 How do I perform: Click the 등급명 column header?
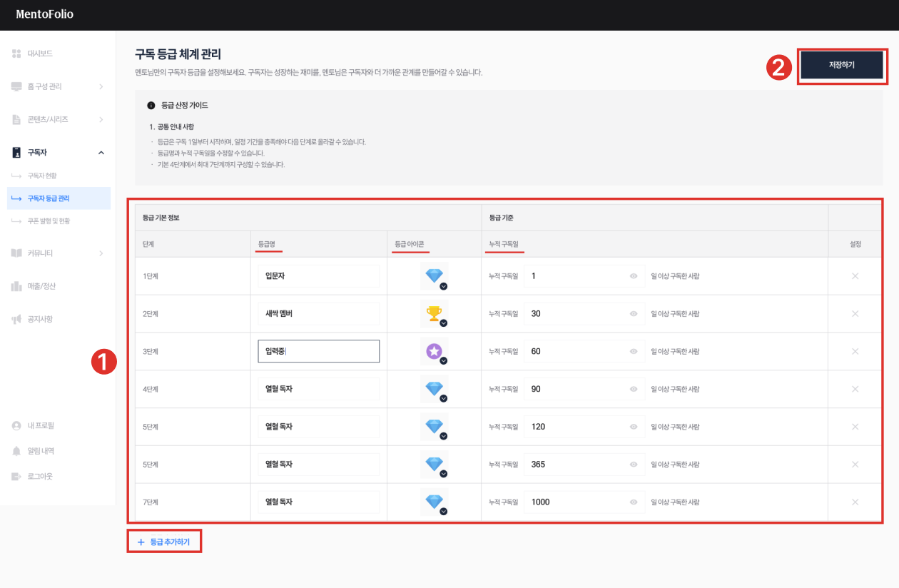[266, 244]
